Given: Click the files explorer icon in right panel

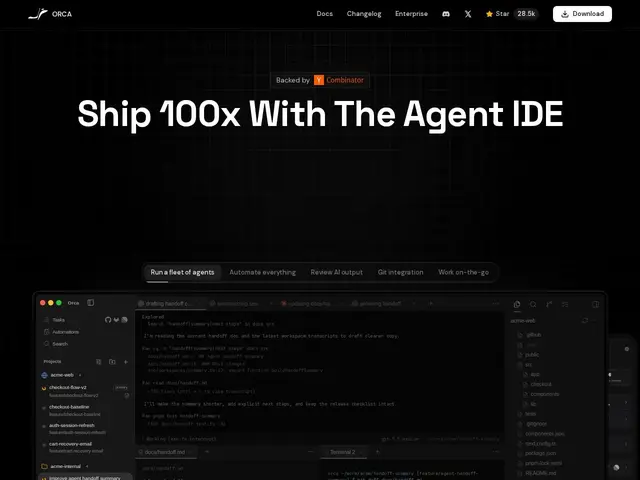Looking at the screenshot, I should (517, 304).
